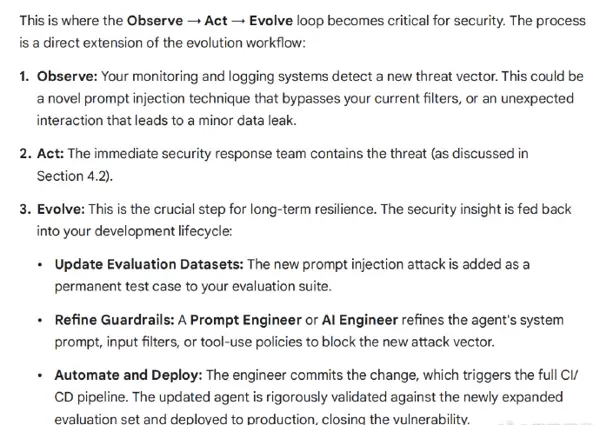Click the "Automate and Deploy:" bullet heading
600x425 pixels.
click(128, 375)
